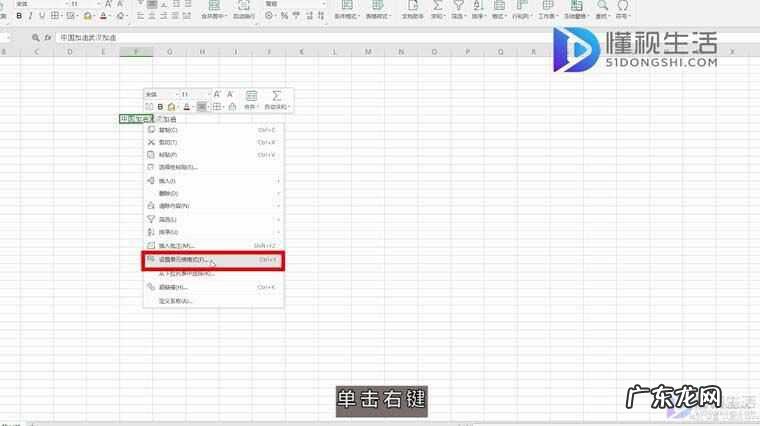Screen dimensions: 760x426
Task: Increase font size in the mini toolbar
Action: click(217, 94)
